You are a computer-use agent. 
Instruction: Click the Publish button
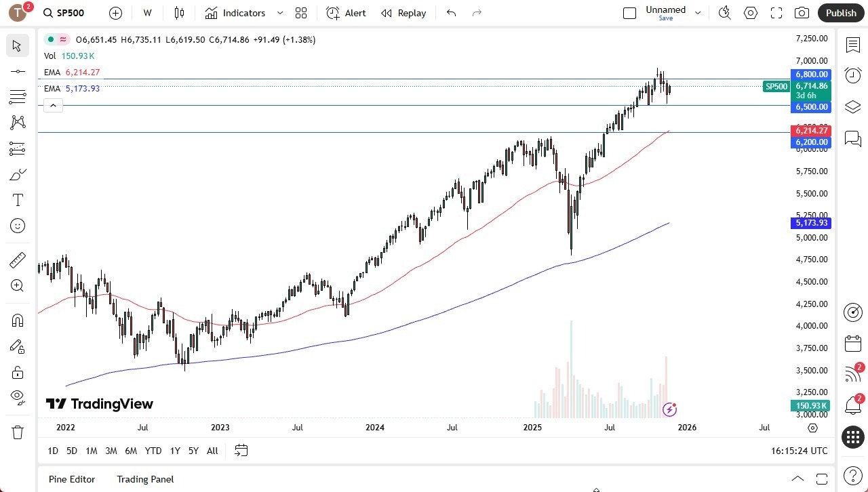coord(840,13)
